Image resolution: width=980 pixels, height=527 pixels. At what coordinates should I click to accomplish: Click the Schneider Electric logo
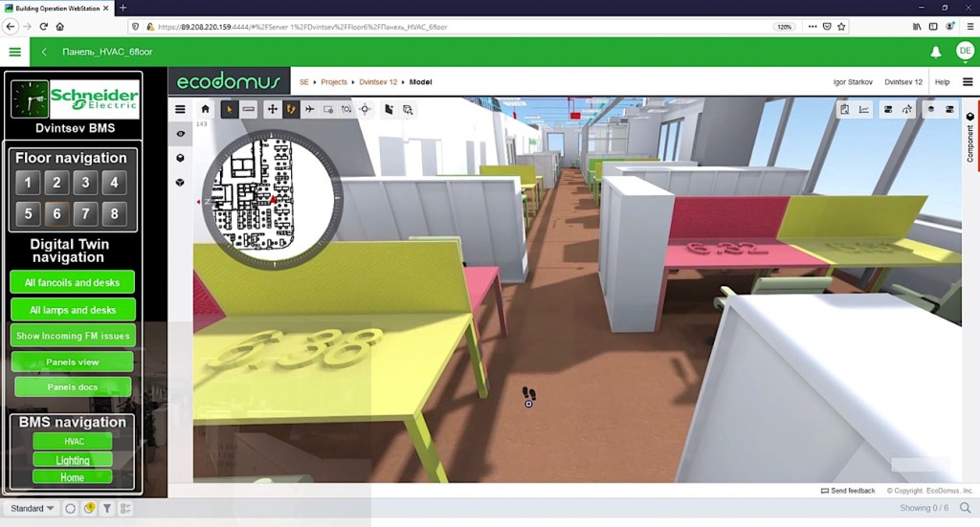click(x=95, y=99)
